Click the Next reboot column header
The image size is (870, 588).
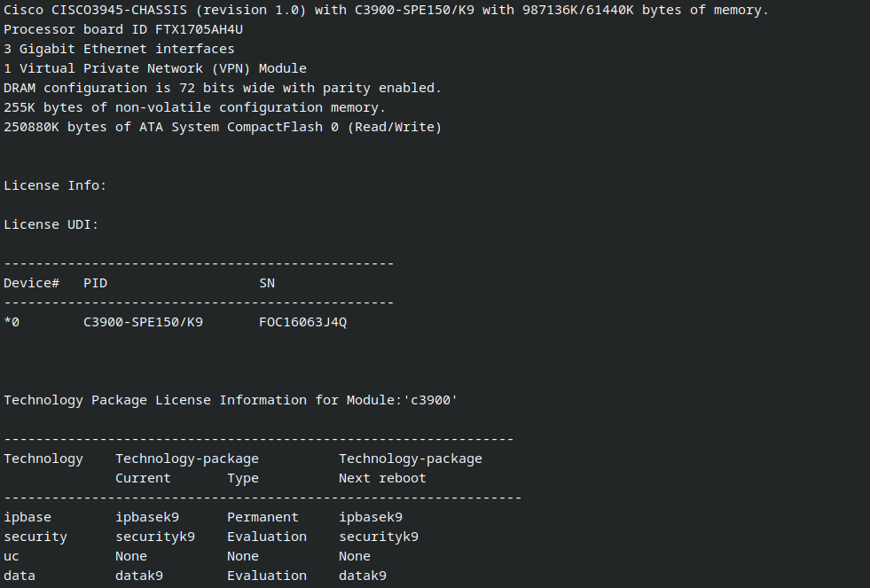[382, 478]
